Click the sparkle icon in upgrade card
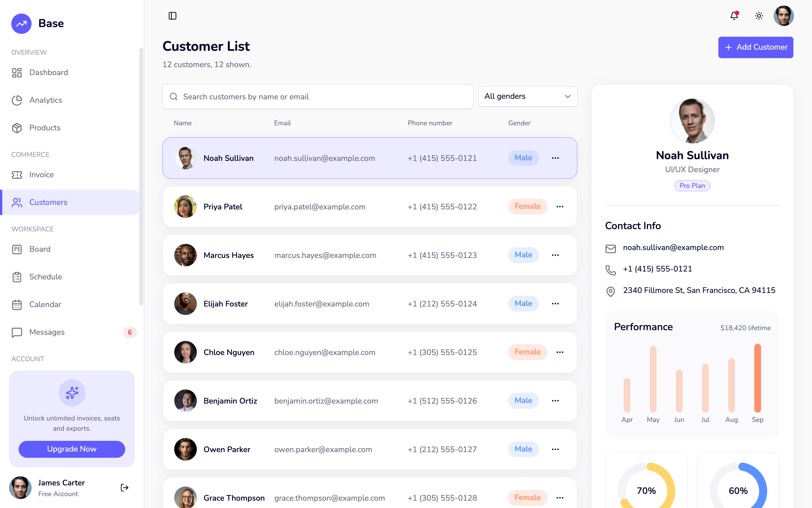Screen dimensions: 812x508 tap(72, 393)
